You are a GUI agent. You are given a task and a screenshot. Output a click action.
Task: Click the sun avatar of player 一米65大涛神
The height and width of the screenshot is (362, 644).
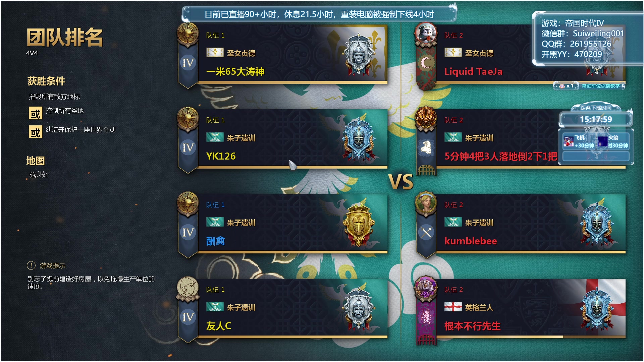[188, 34]
